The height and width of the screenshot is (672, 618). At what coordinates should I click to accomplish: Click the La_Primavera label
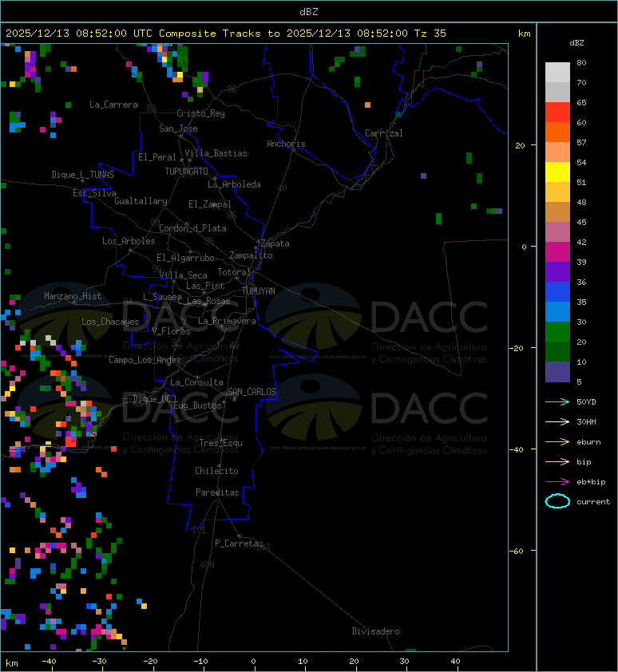[x=227, y=321]
